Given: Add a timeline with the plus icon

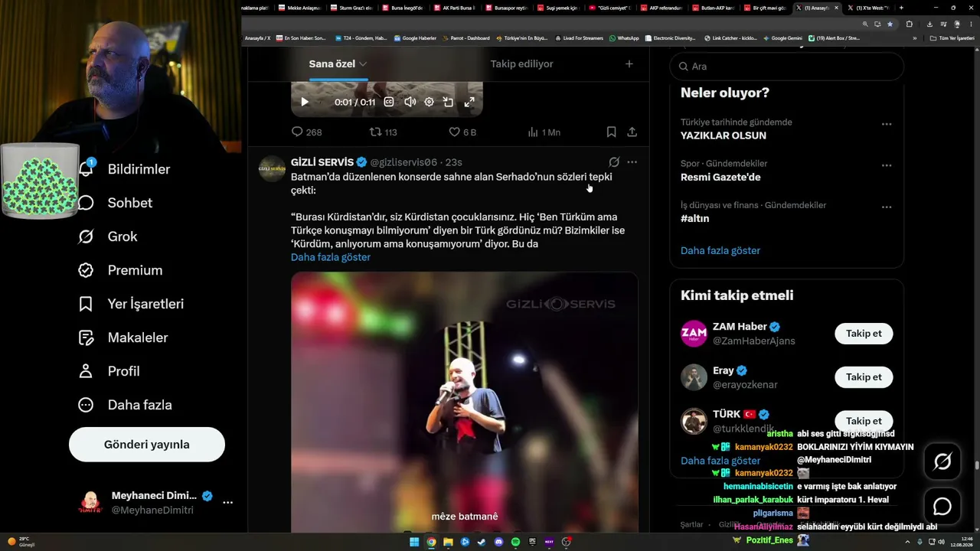Looking at the screenshot, I should click(629, 64).
